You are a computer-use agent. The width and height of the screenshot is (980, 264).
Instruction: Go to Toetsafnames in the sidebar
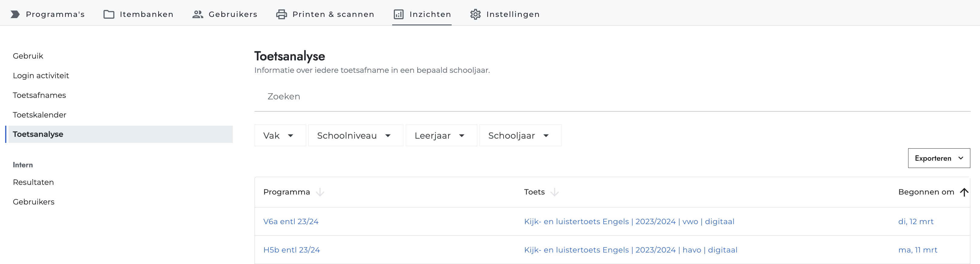pyautogui.click(x=40, y=95)
